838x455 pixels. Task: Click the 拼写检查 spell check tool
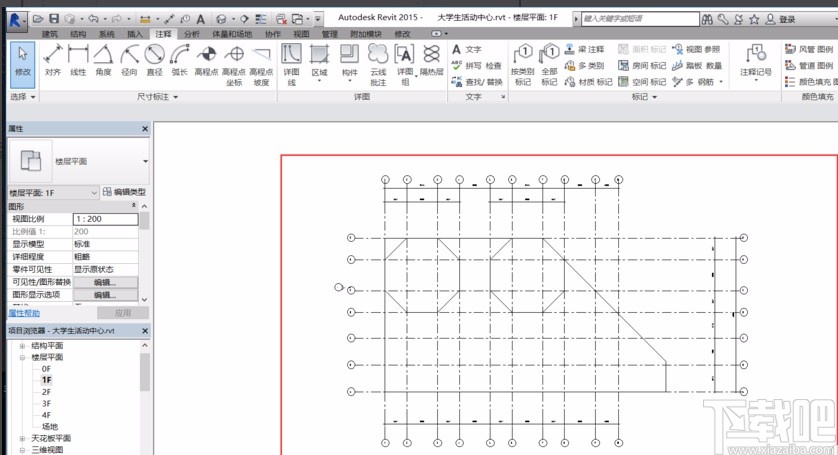pos(476,66)
